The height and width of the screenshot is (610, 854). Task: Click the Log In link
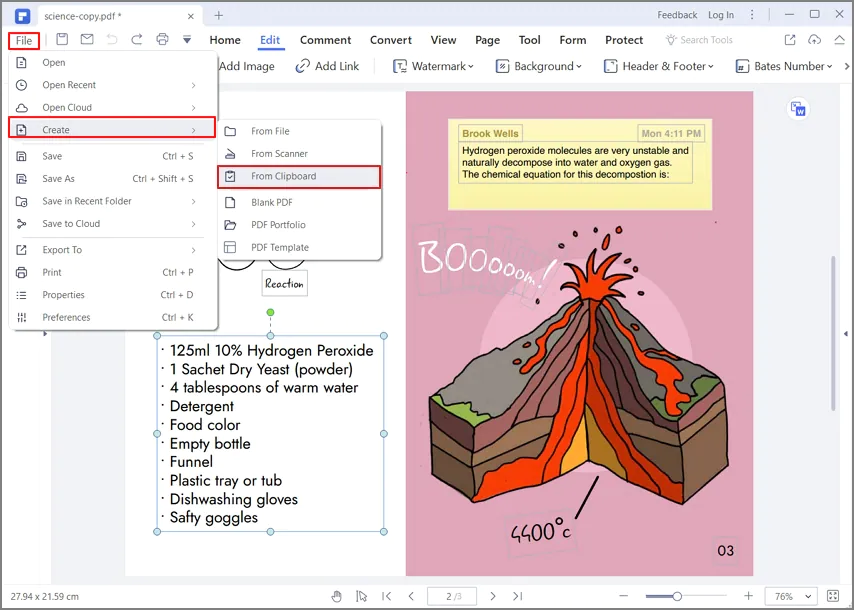(x=720, y=14)
